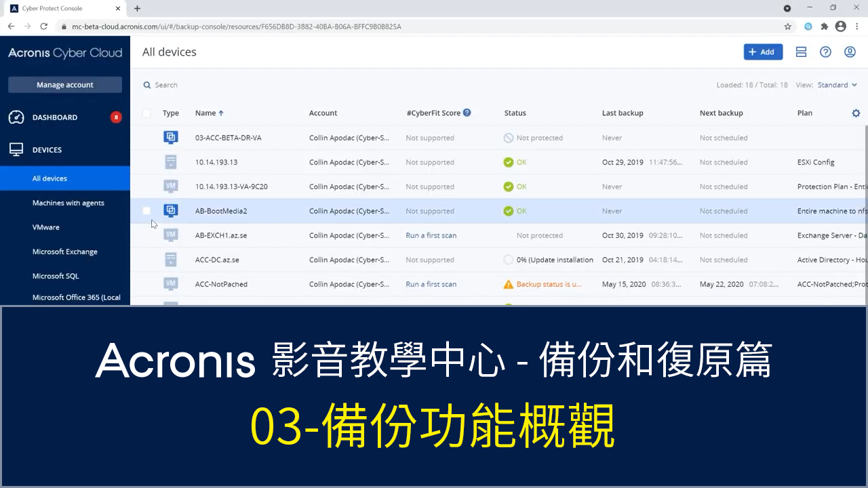Image resolution: width=868 pixels, height=488 pixels.
Task: Click warning status icon of ACC-NotPached
Action: pyautogui.click(x=509, y=284)
